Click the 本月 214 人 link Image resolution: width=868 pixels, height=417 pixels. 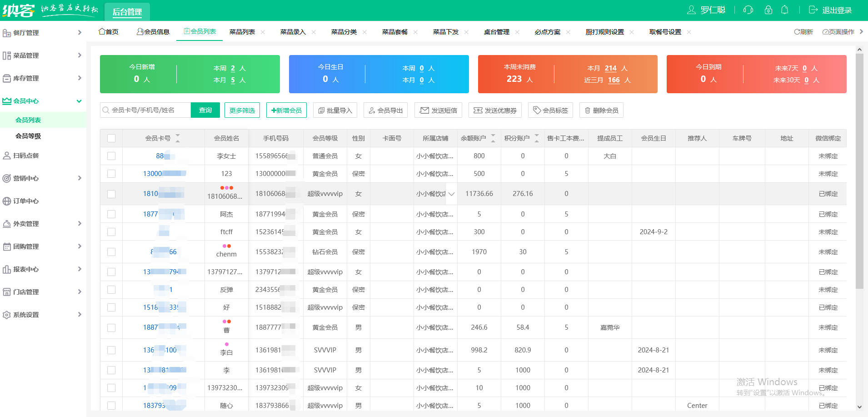pos(610,68)
